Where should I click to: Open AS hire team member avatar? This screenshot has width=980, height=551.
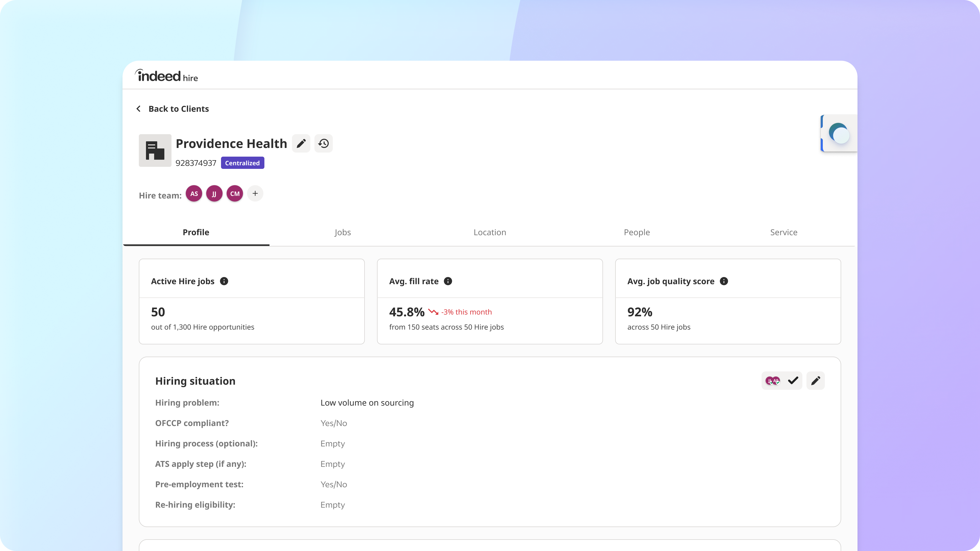[194, 194]
